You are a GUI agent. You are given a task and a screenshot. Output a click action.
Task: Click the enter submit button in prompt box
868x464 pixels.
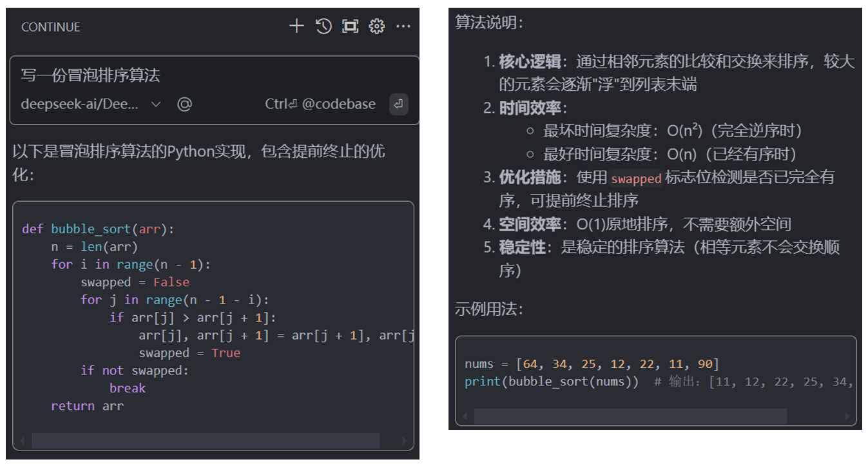coord(398,104)
